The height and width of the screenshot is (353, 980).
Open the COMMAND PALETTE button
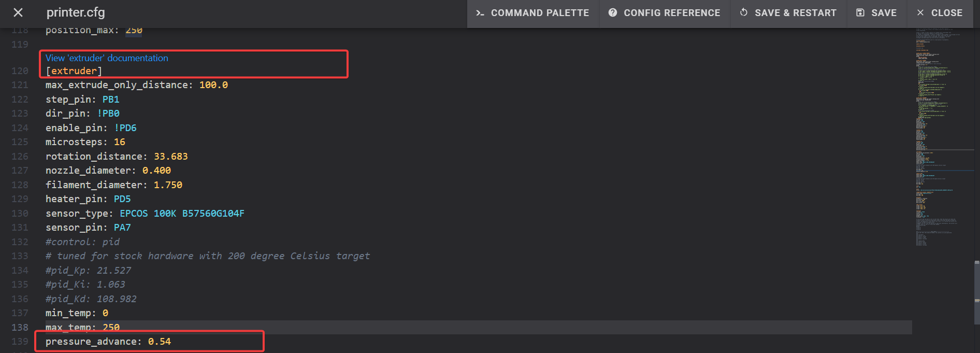click(x=533, y=13)
